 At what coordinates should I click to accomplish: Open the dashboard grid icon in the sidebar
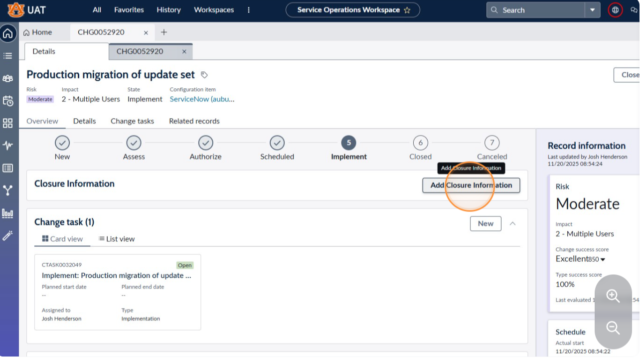pyautogui.click(x=8, y=123)
